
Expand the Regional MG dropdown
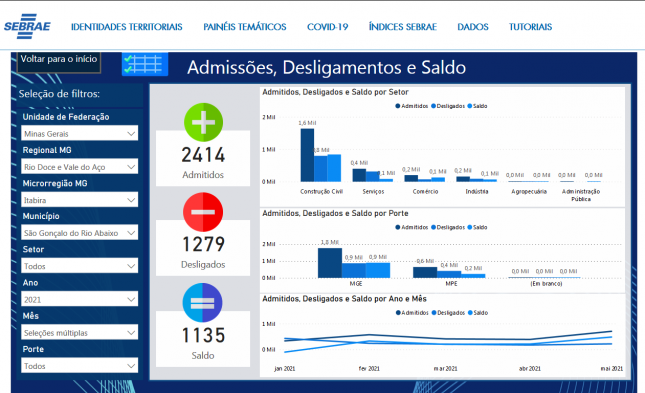tap(79, 167)
